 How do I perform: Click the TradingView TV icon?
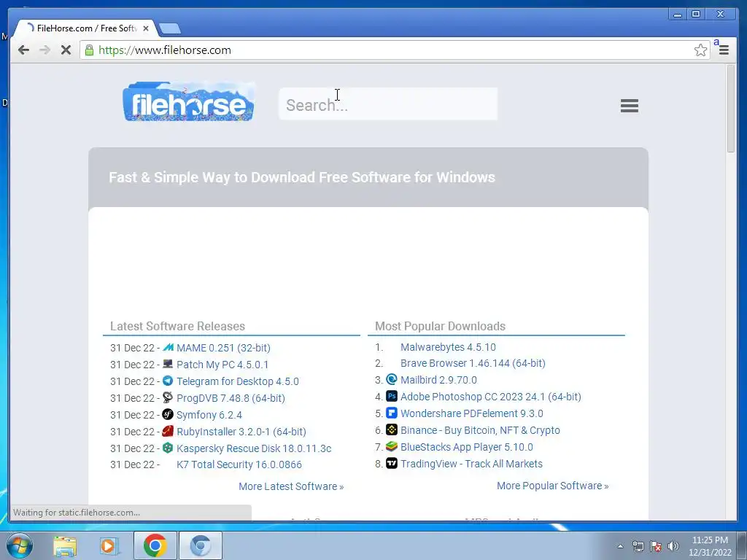392,463
